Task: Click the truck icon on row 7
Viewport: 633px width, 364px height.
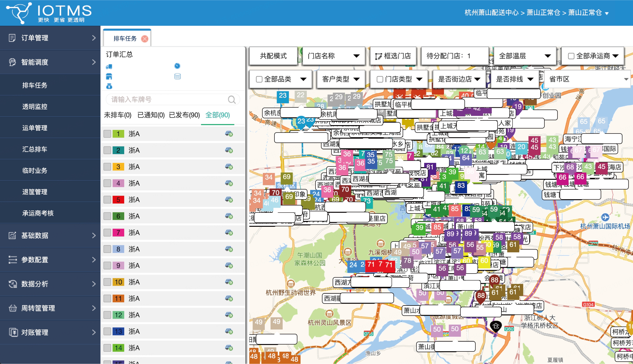Action: point(229,233)
